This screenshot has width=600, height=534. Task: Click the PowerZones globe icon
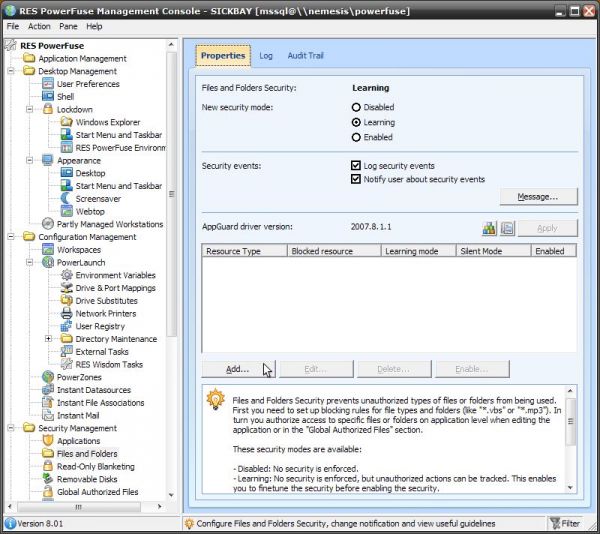(x=48, y=377)
